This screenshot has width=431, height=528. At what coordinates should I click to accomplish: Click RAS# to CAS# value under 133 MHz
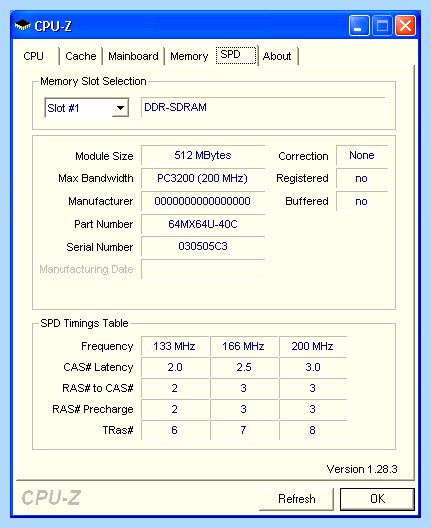175,388
